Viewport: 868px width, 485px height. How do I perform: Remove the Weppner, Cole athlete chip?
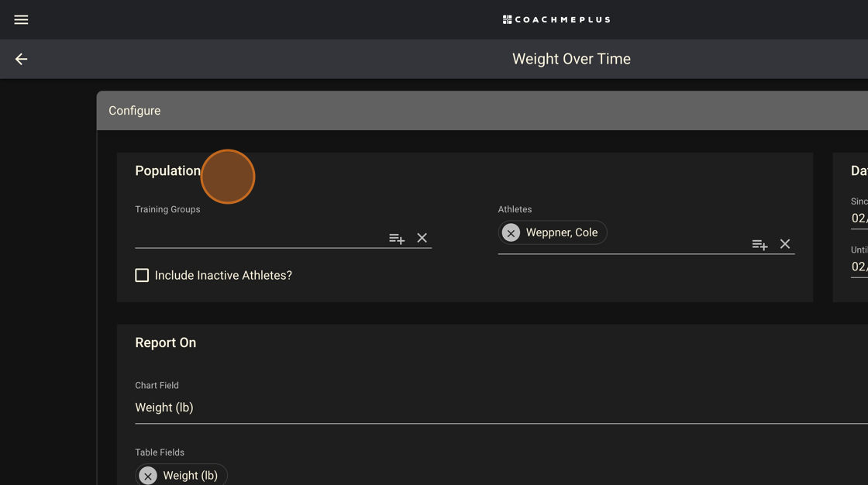511,233
